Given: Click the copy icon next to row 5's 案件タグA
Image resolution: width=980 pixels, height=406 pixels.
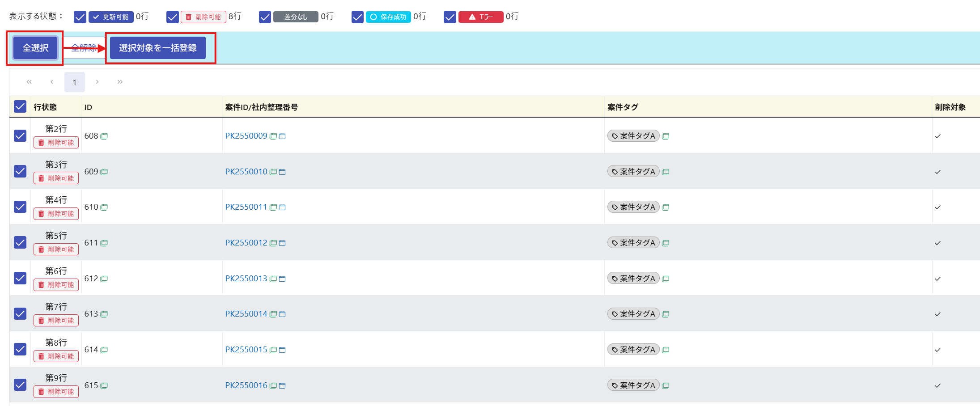Looking at the screenshot, I should pos(666,243).
